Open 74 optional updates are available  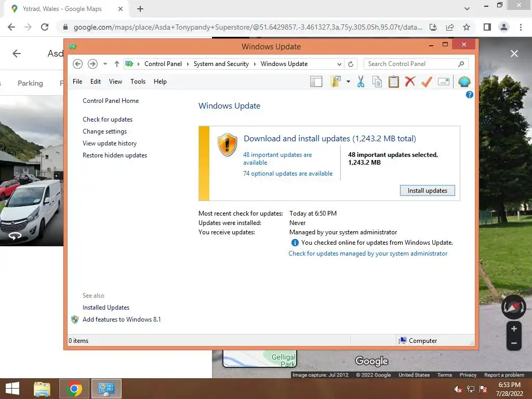pos(288,174)
